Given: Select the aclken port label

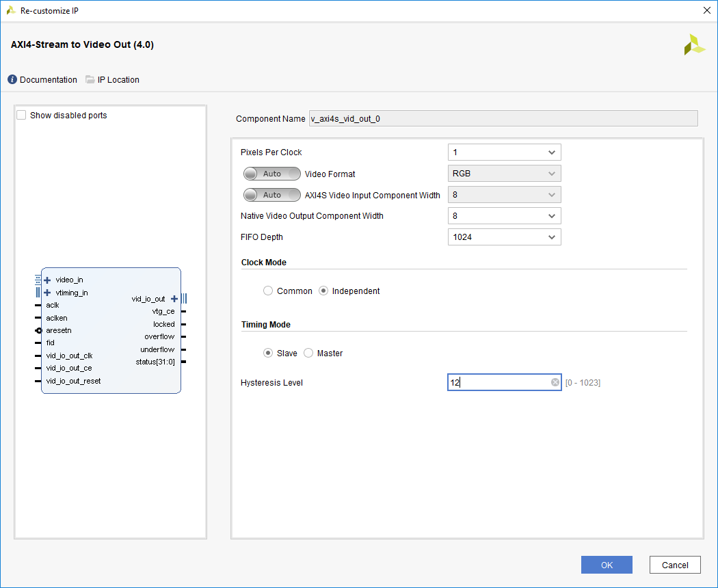Looking at the screenshot, I should pos(57,318).
